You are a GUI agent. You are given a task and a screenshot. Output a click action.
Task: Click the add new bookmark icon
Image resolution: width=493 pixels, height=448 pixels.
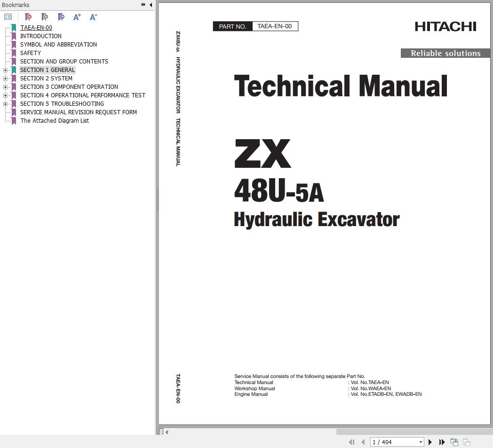(45, 17)
